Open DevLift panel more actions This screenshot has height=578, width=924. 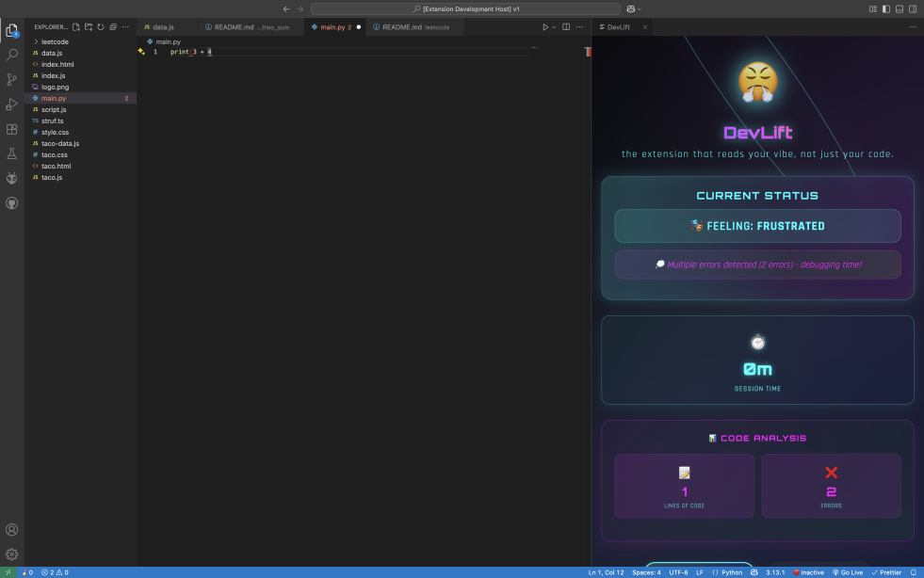tap(913, 27)
